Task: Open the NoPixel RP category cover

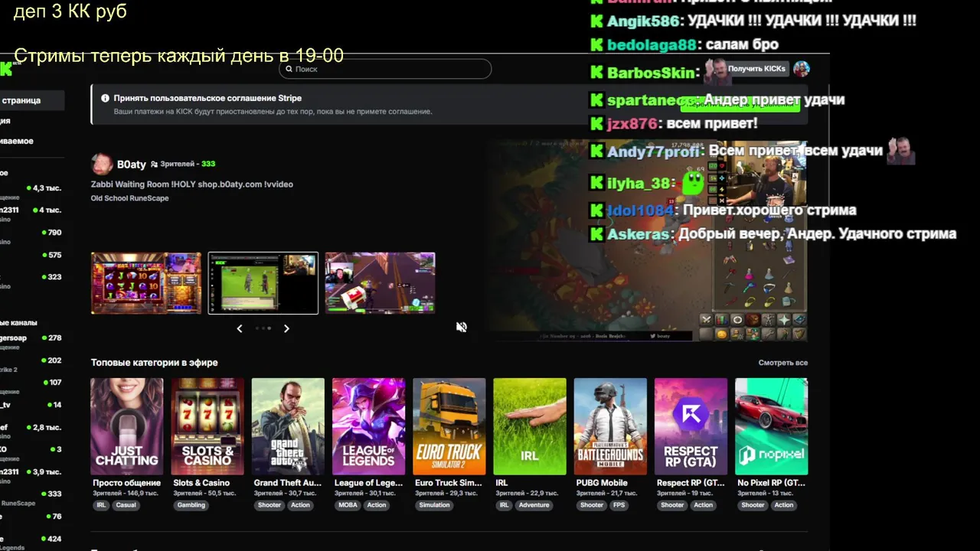Action: (771, 426)
